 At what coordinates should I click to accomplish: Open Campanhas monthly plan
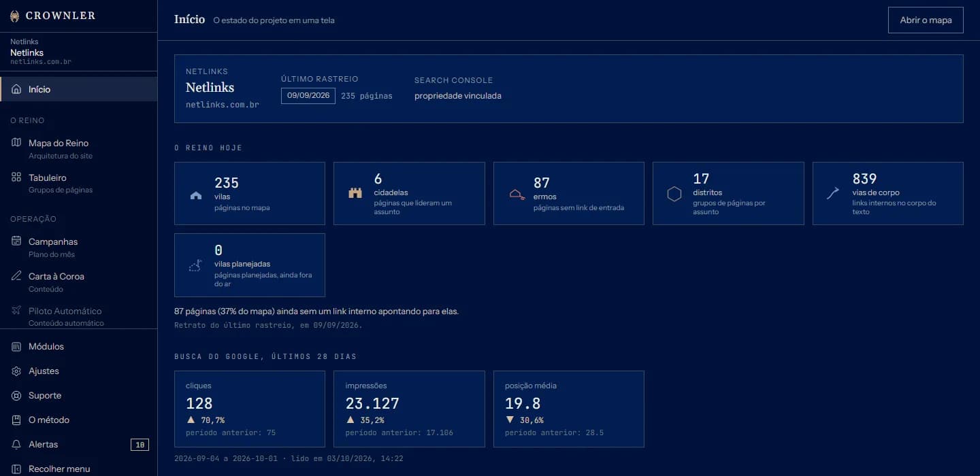pyautogui.click(x=78, y=247)
